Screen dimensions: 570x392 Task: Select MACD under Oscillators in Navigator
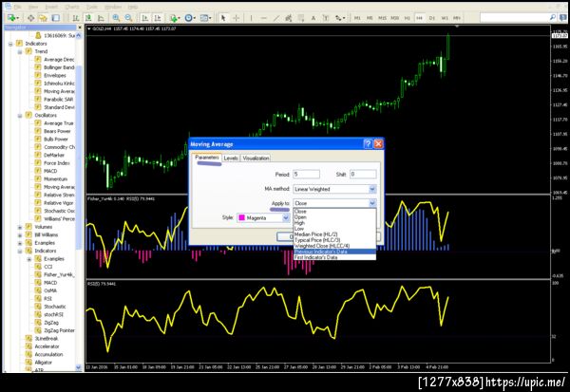[x=50, y=171]
